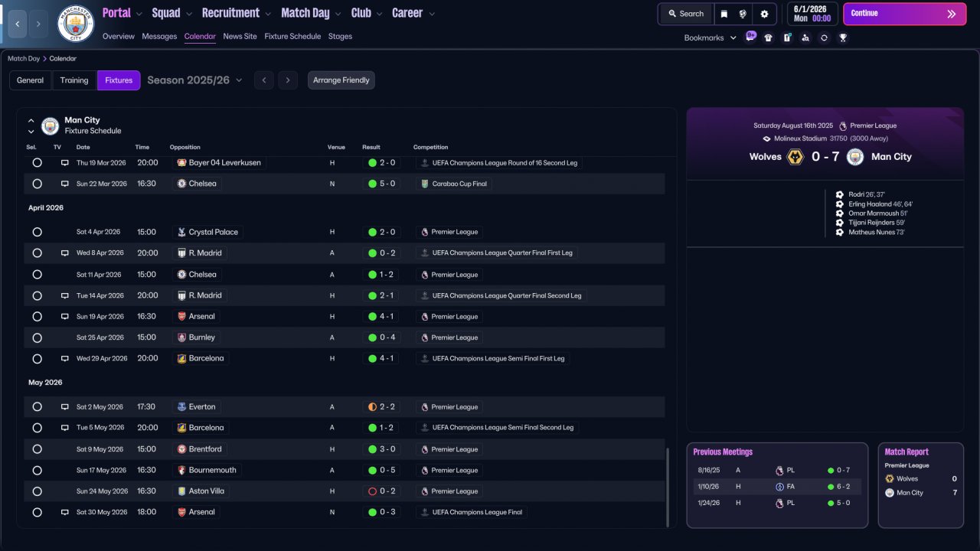Open the Match Report card

point(920,485)
